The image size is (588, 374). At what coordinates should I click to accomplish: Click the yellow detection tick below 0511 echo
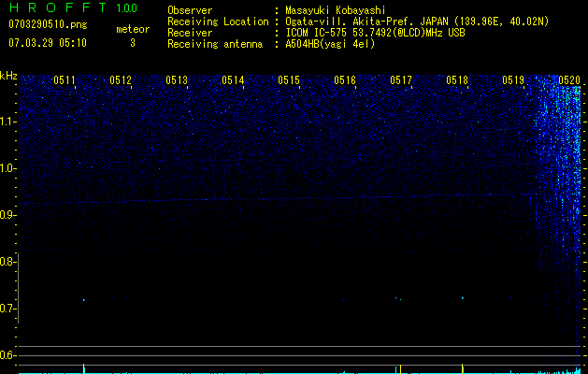[x=83, y=368]
